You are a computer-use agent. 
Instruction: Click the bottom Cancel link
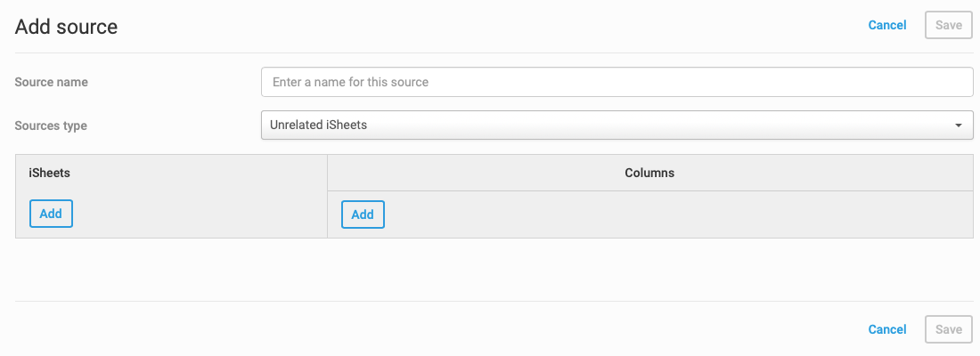pyautogui.click(x=886, y=329)
